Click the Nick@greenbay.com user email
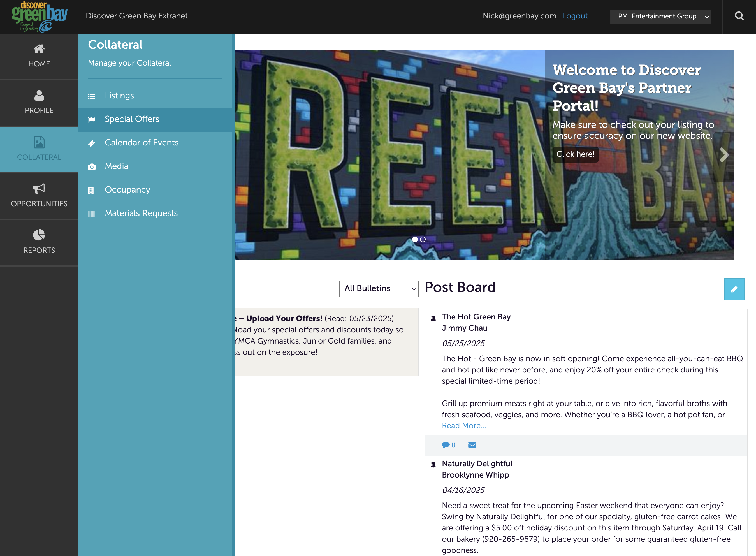This screenshot has height=556, width=756. click(x=520, y=16)
